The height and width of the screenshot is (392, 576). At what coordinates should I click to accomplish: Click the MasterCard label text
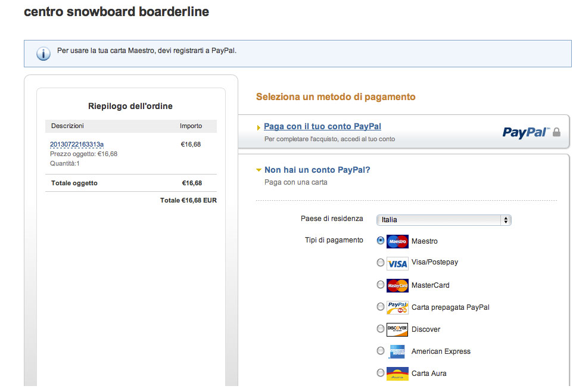[x=430, y=285]
